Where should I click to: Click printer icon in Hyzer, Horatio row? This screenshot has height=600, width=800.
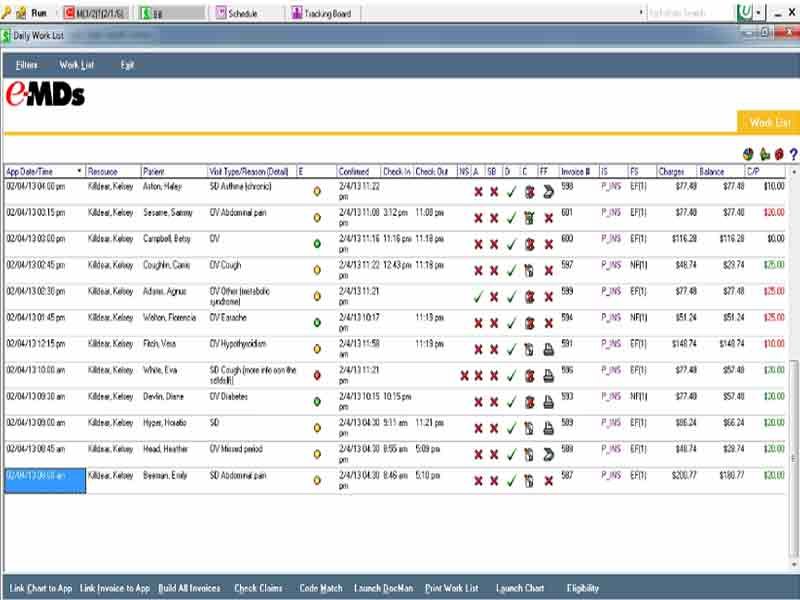click(x=548, y=429)
